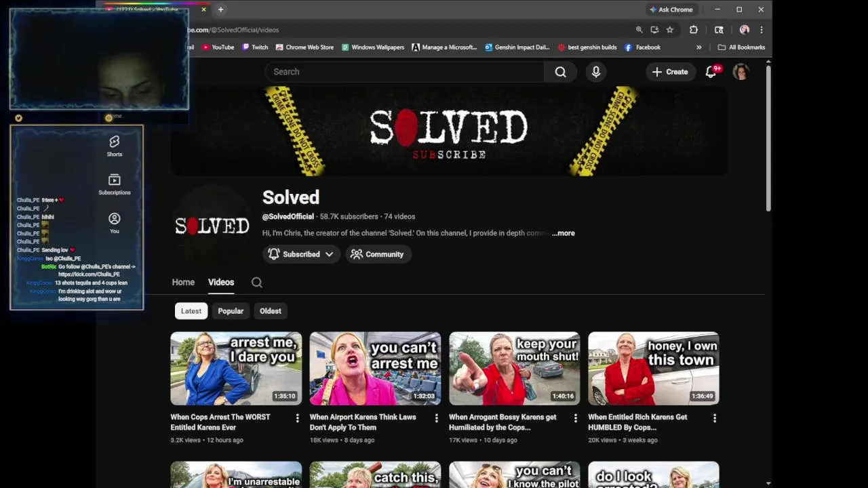
Task: Click '74 videos' text in channel header
Action: tap(399, 217)
